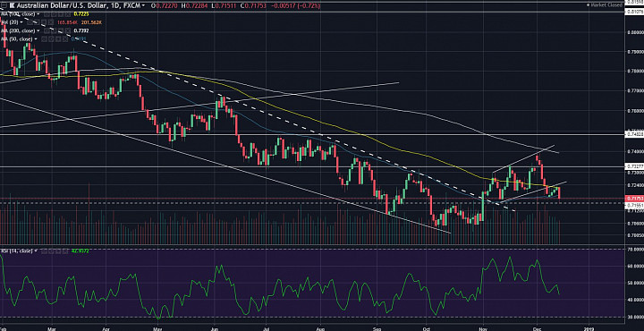The width and height of the screenshot is (644, 331).
Task: Click the 0.7432 horizontal line price label
Action: [x=634, y=134]
